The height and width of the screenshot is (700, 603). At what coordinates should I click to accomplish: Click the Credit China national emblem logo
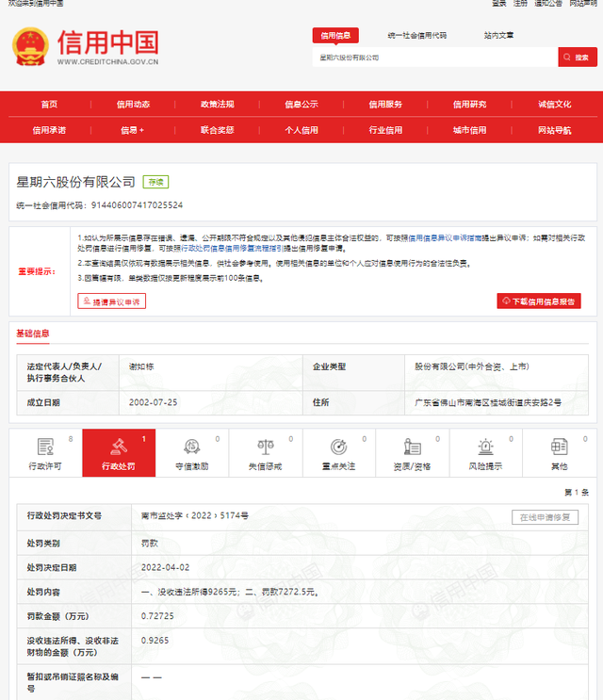(x=29, y=46)
